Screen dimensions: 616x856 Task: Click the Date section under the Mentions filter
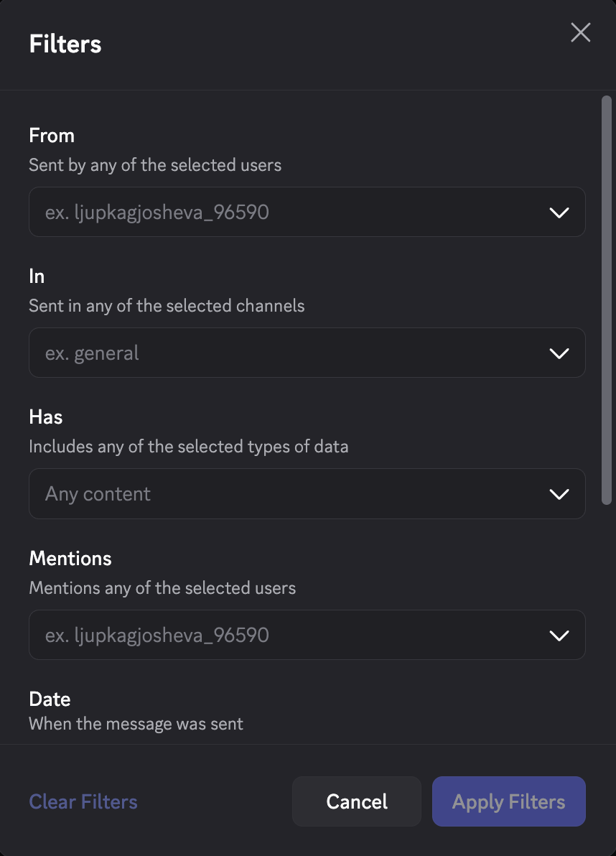pyautogui.click(x=50, y=699)
